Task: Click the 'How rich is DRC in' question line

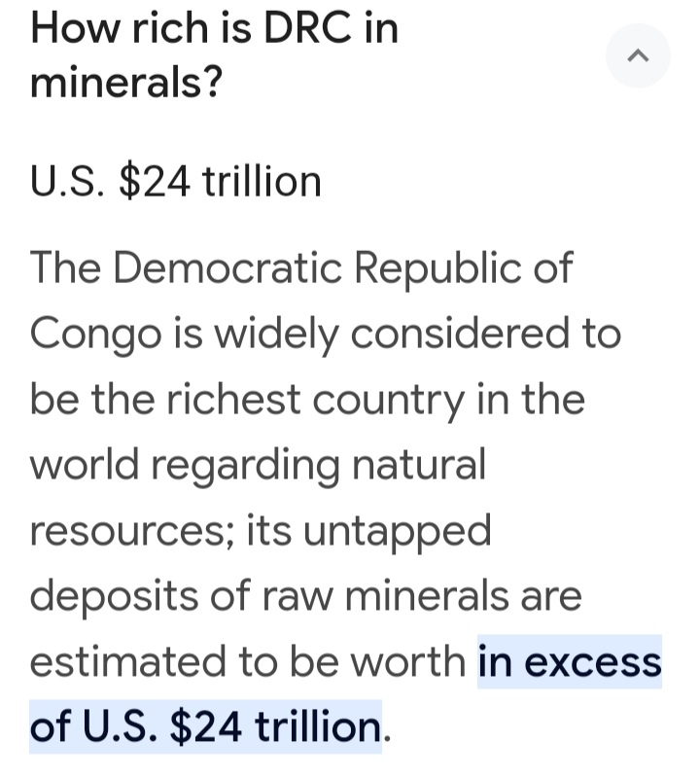Action: coord(215,28)
